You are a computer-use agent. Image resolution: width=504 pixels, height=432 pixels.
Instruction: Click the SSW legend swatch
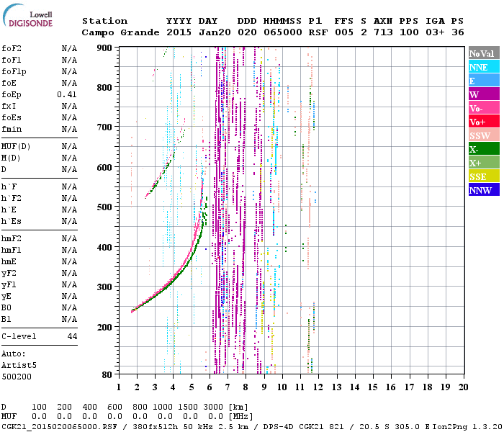tap(484, 135)
